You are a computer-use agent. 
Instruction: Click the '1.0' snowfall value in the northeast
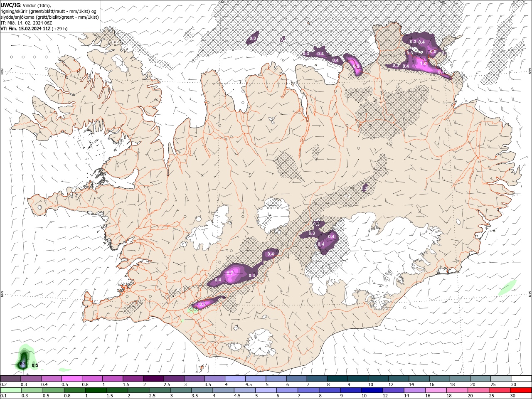point(424,64)
